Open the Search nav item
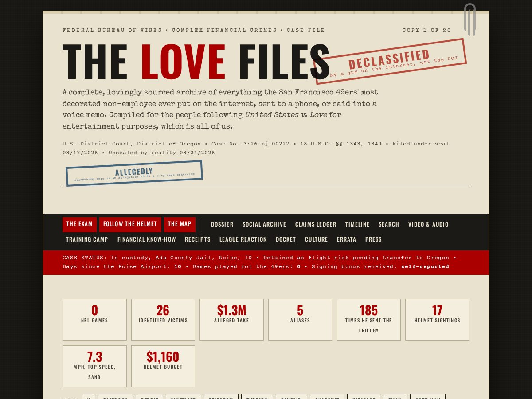 [389, 224]
